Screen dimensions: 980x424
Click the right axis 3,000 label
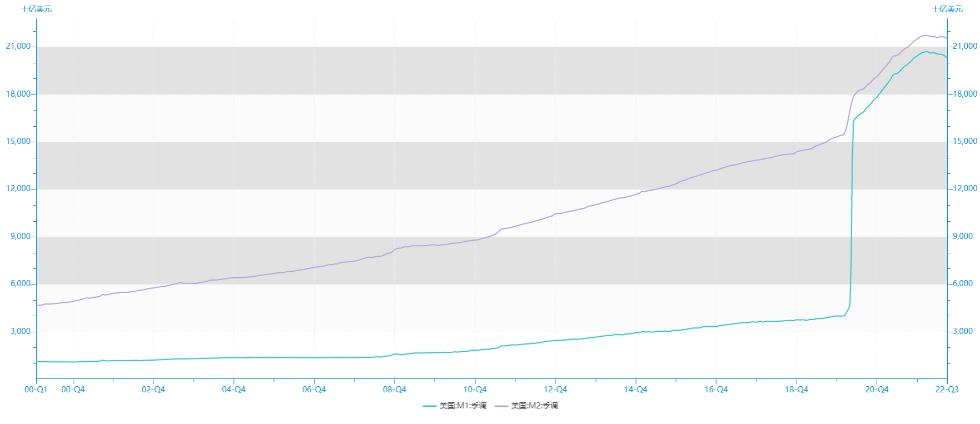[963, 331]
